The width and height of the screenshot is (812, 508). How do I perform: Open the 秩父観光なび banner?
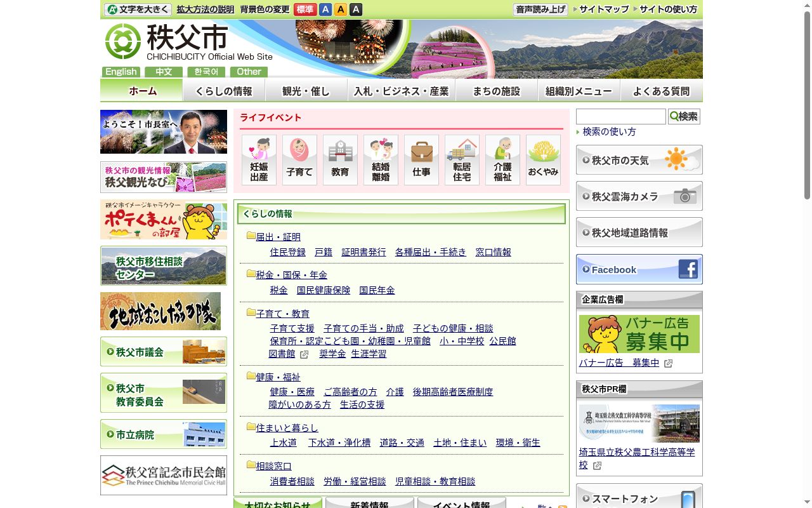pos(164,177)
